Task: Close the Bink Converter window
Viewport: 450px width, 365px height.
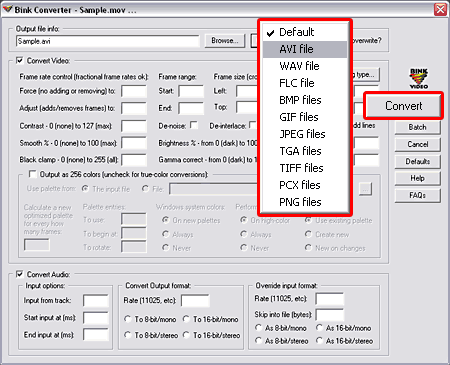Action: pyautogui.click(x=440, y=9)
